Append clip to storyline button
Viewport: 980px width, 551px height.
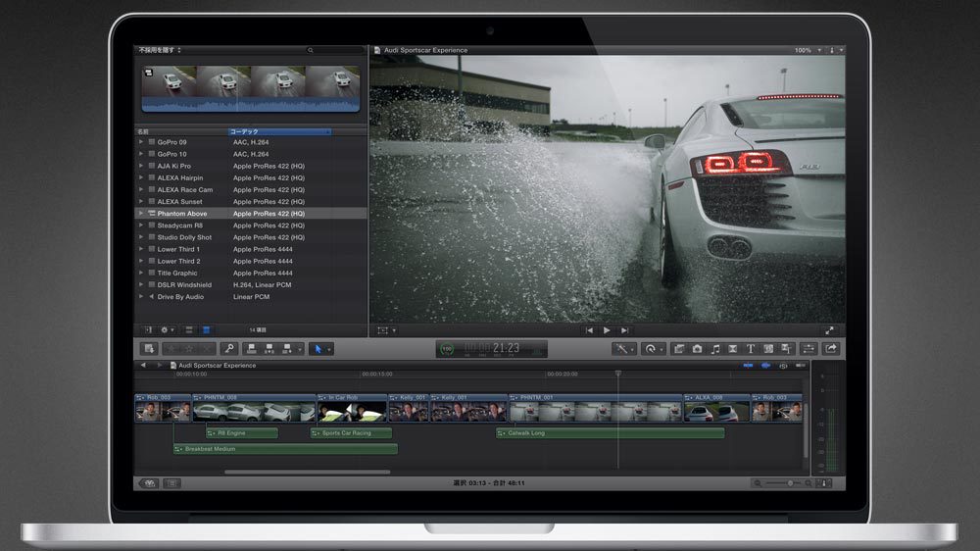[287, 348]
